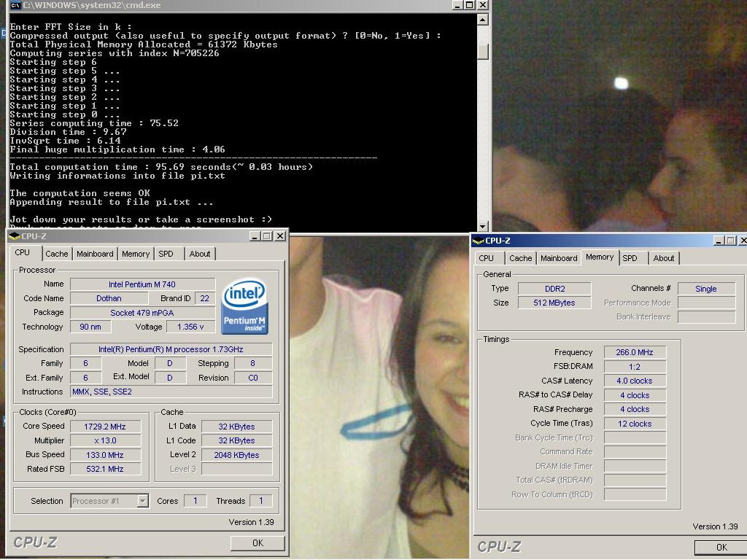The height and width of the screenshot is (560, 747).
Task: Click the Instructions field 'MMX, SSE, SSE2'
Action: [171, 392]
